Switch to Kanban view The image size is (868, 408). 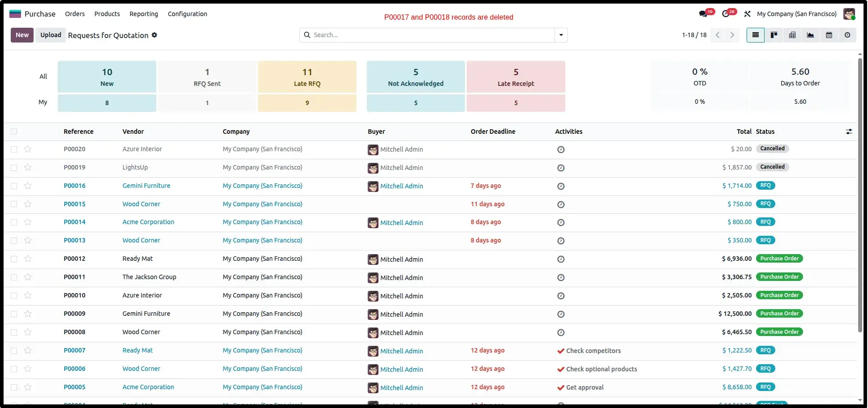click(x=773, y=35)
